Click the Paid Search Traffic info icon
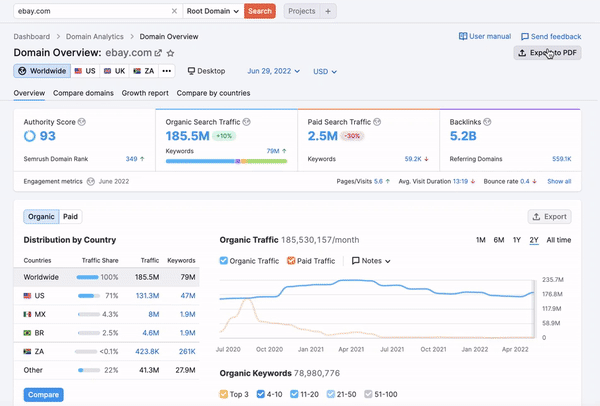600x406 pixels. [377, 122]
